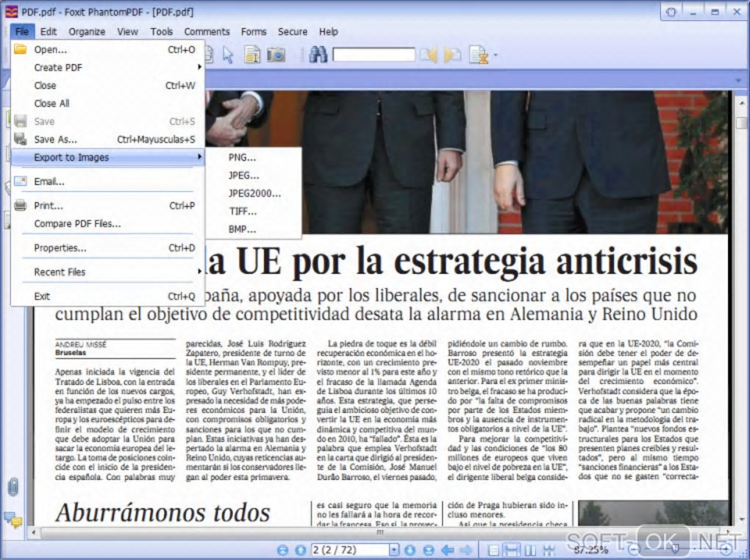Click the Email envelope icon
Screen dimensions: 750x560
[x=20, y=181]
